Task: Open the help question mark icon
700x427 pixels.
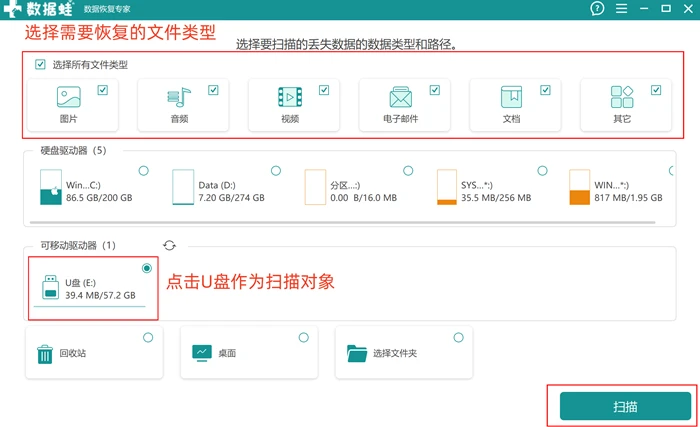Action: point(597,8)
